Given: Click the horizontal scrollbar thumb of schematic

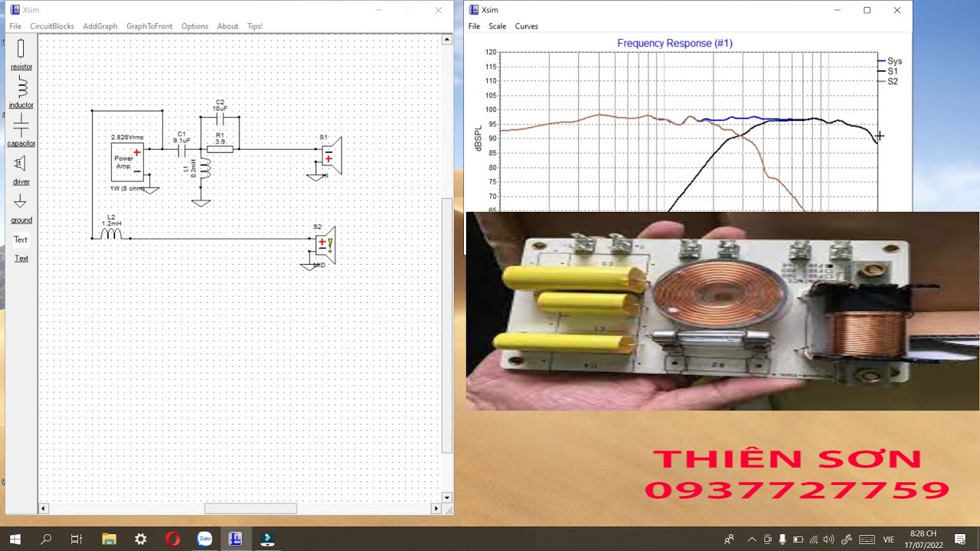Looking at the screenshot, I should pyautogui.click(x=250, y=508).
